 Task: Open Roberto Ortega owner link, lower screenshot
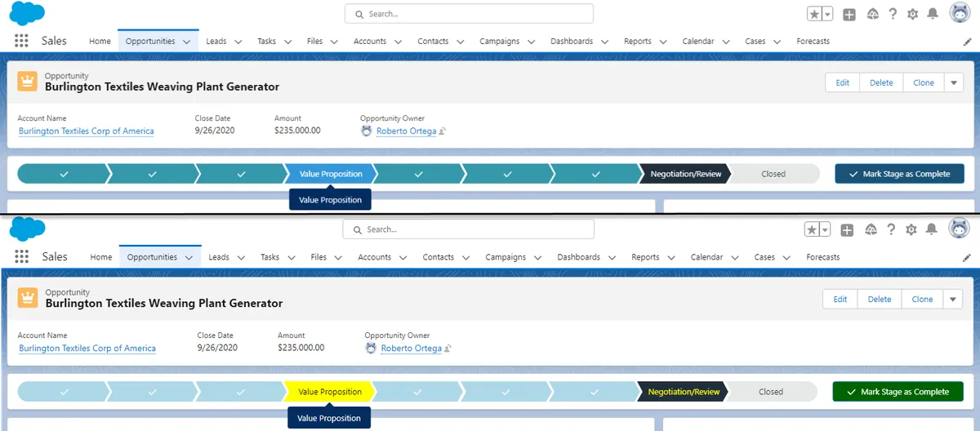(412, 349)
